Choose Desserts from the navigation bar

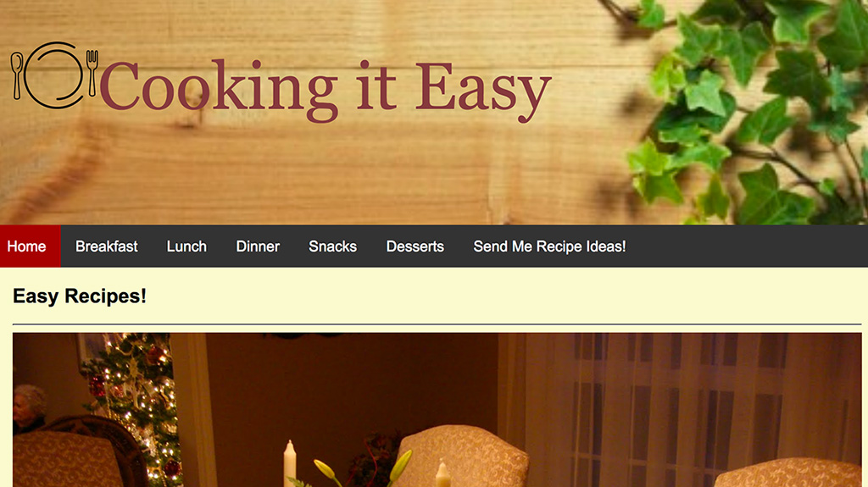click(415, 246)
